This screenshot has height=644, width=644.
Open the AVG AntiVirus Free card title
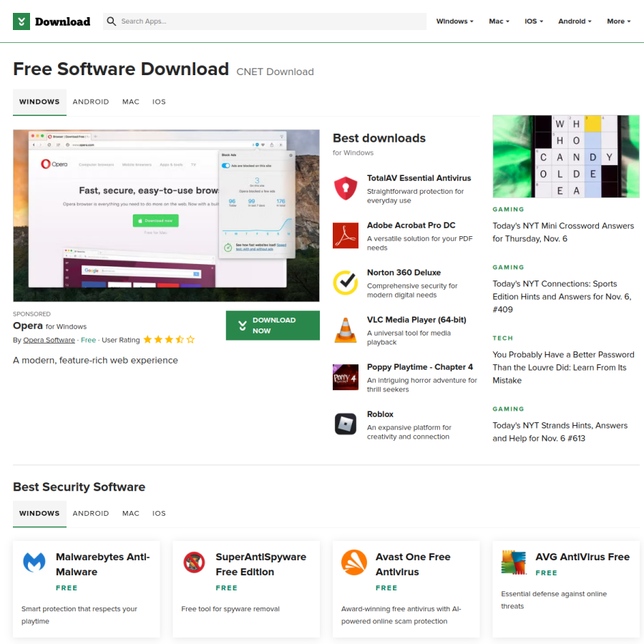582,557
